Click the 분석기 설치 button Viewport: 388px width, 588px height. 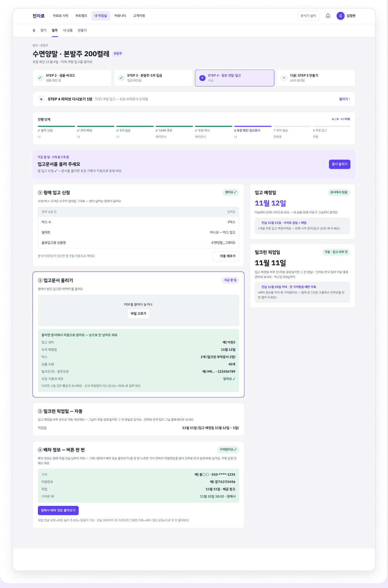[308, 16]
